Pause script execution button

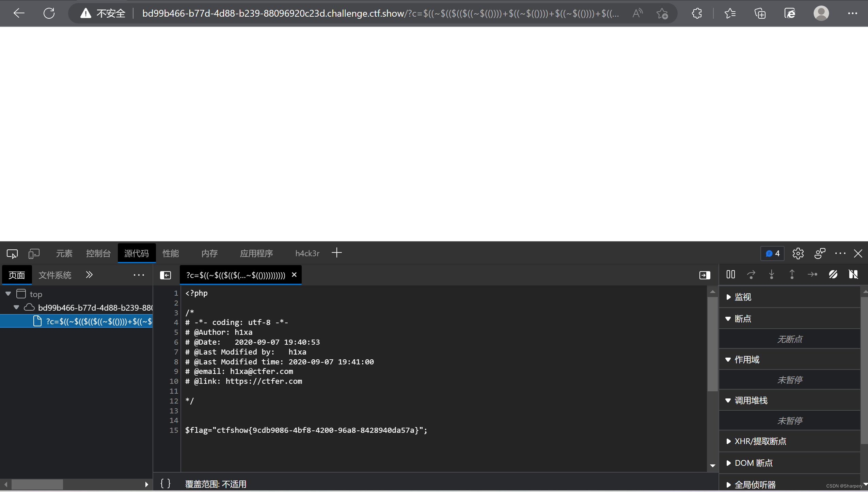(730, 275)
